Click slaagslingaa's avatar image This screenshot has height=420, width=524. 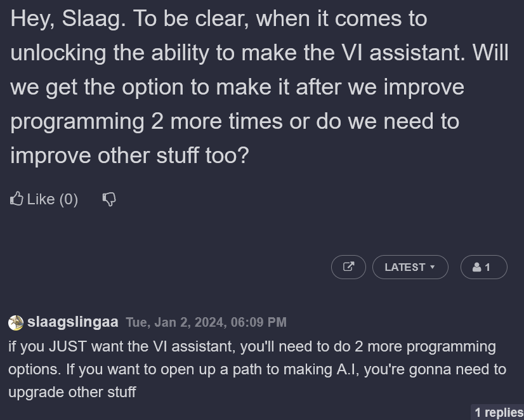pos(15,322)
